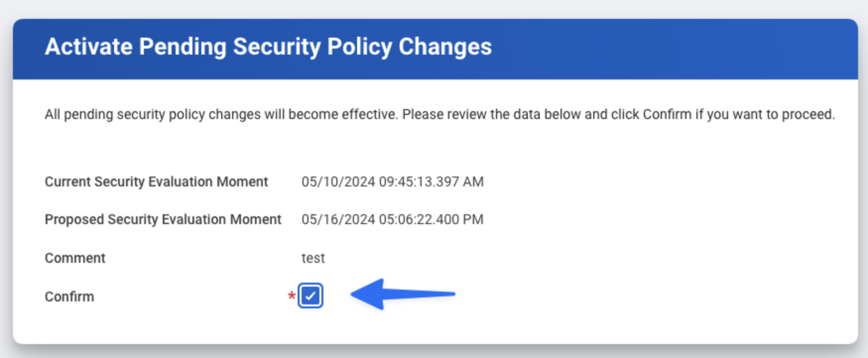Click blank white space inside the dialog panel
This screenshot has width=868, height=358.
645,248
